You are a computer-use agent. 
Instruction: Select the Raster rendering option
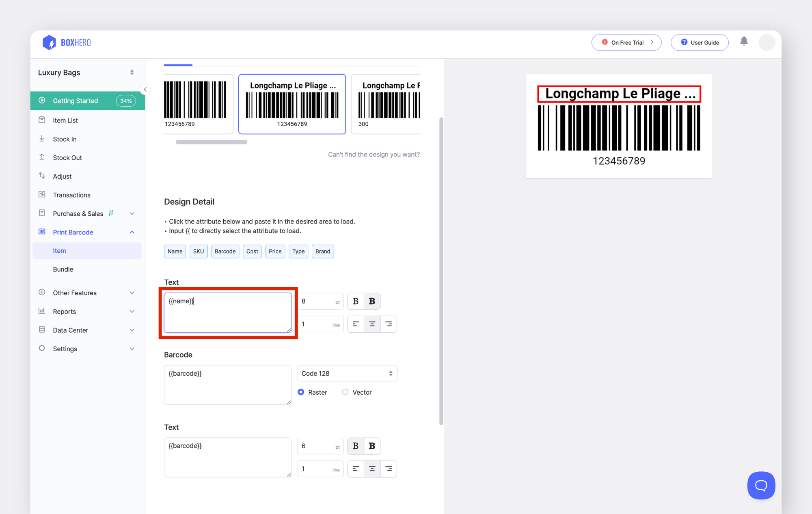tap(301, 392)
